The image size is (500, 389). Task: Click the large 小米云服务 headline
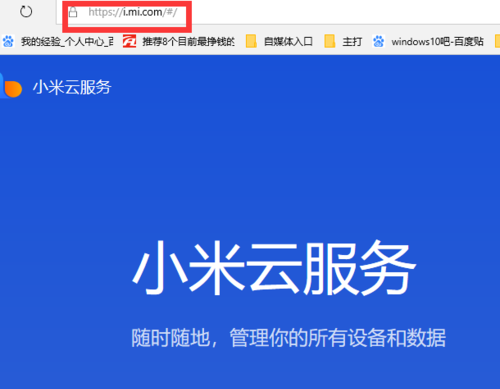274,267
